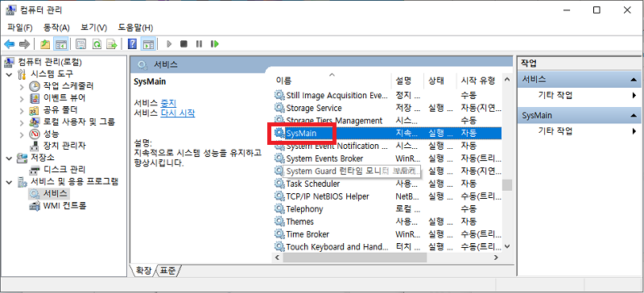Toggle the Show/Hide Console Tree icon
Image resolution: width=644 pixels, height=293 pixels.
coord(61,44)
